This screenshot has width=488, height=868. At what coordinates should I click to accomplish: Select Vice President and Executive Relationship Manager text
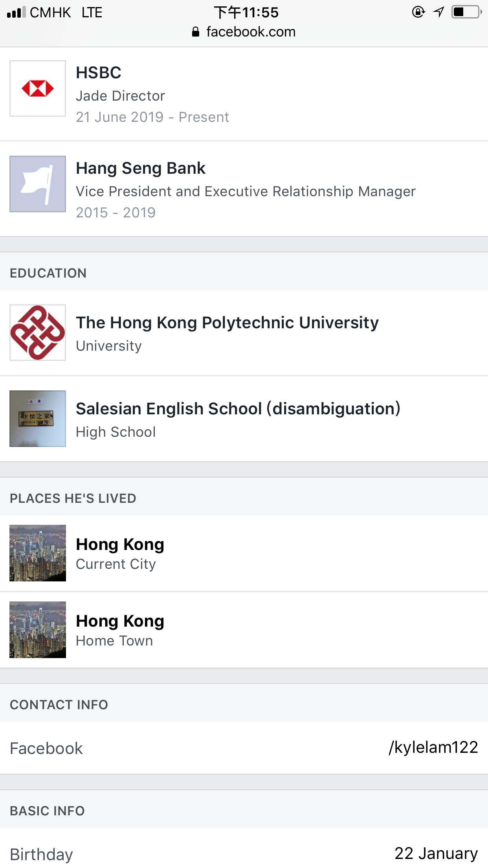click(246, 191)
